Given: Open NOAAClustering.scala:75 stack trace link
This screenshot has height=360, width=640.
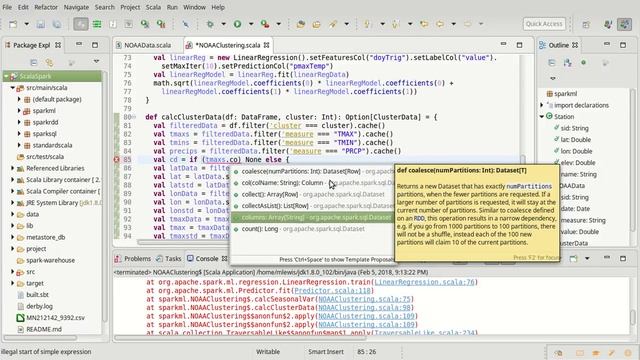Looking at the screenshot, I should 364,299.
